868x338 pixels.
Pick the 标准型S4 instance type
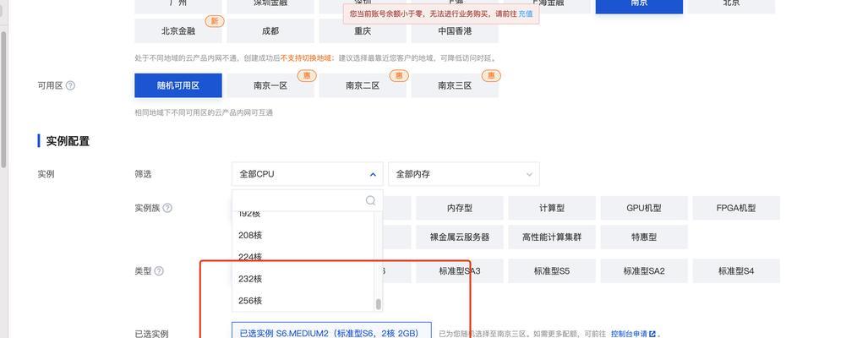[x=736, y=271]
